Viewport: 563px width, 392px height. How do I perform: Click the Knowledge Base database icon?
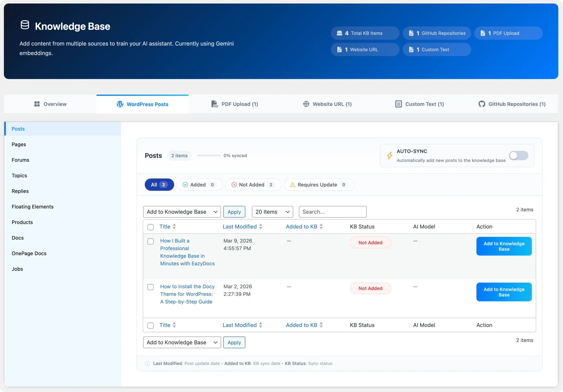pos(25,25)
